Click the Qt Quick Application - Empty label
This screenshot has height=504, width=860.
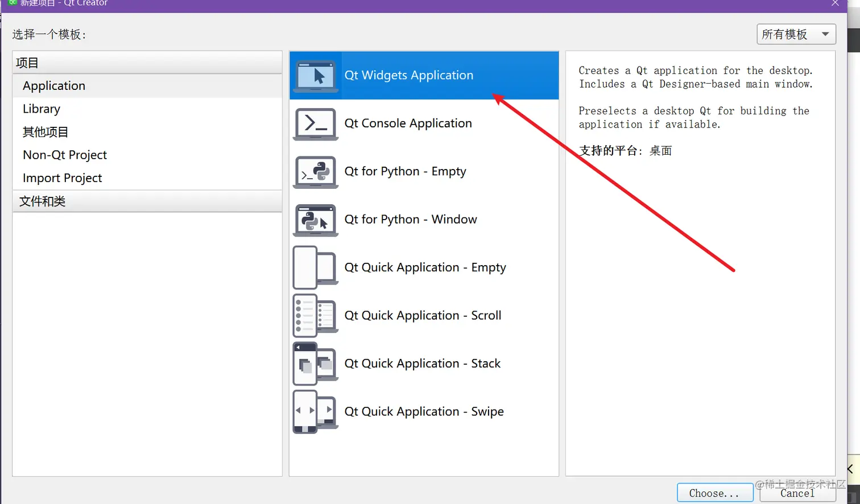pyautogui.click(x=425, y=267)
